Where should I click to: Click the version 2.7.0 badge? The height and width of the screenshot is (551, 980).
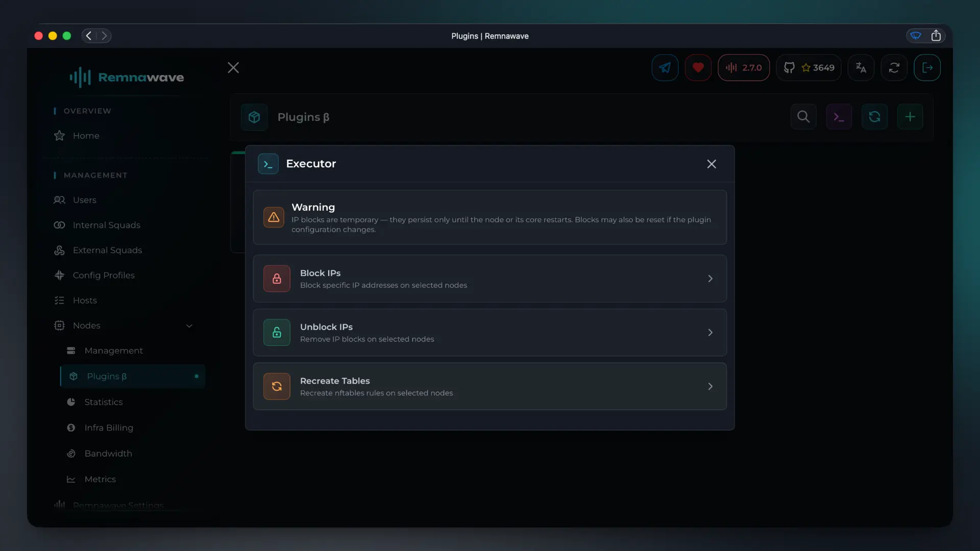point(744,67)
